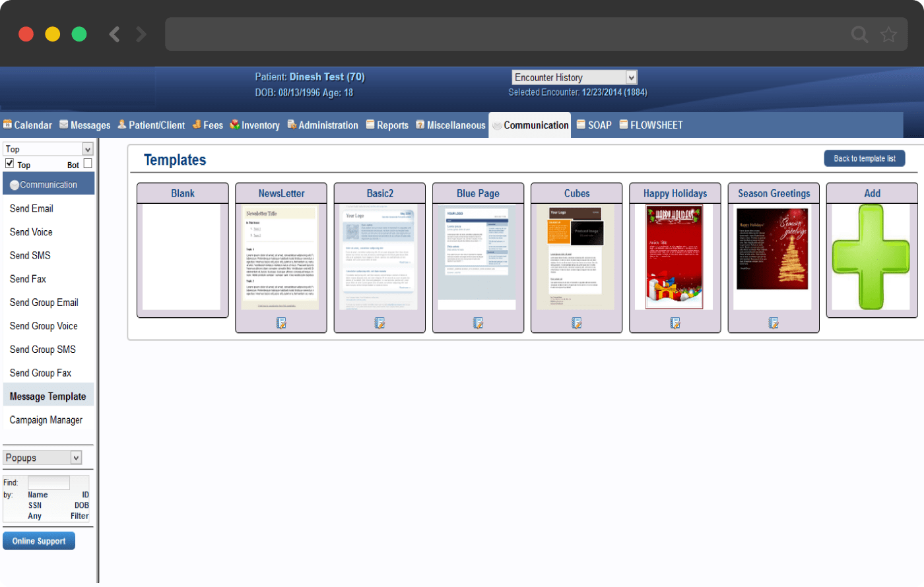Open the Popups dropdown

[x=42, y=458]
